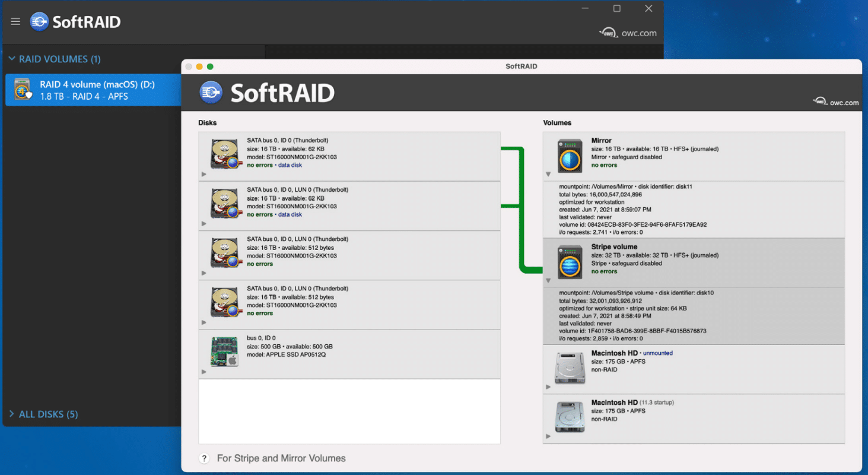Click the fourth SATA disk's hard drive icon

click(225, 302)
